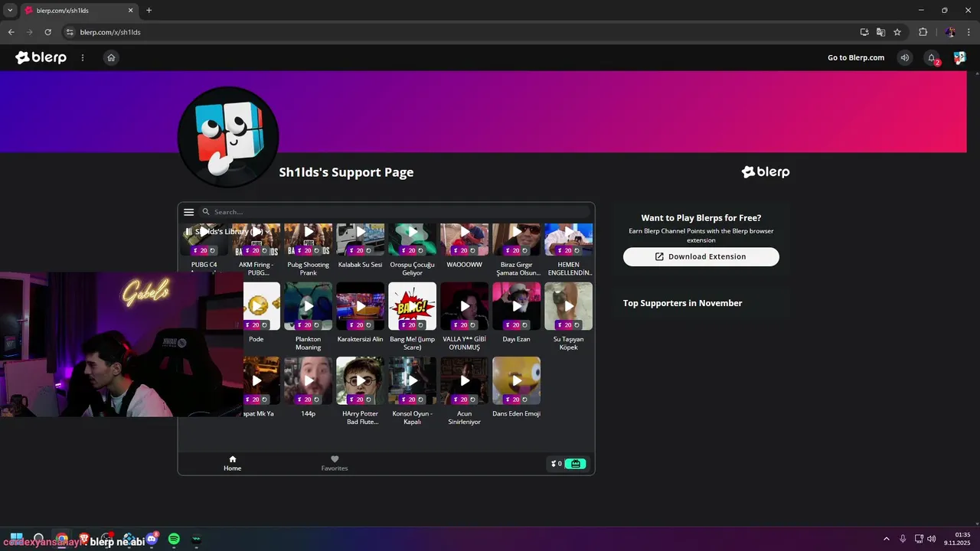Play the HArry Potter Bad Flute sound
This screenshot has height=551, width=980.
(x=361, y=380)
